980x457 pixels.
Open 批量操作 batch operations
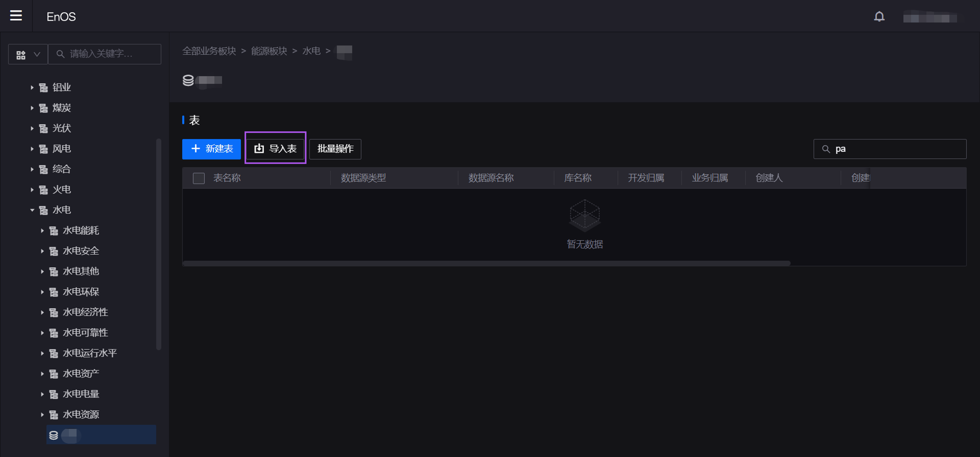(x=335, y=149)
